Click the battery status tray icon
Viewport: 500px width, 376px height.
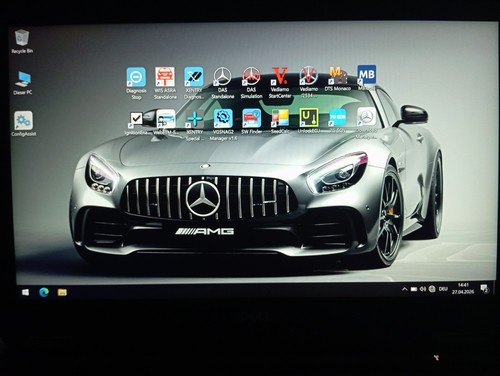[x=414, y=289]
